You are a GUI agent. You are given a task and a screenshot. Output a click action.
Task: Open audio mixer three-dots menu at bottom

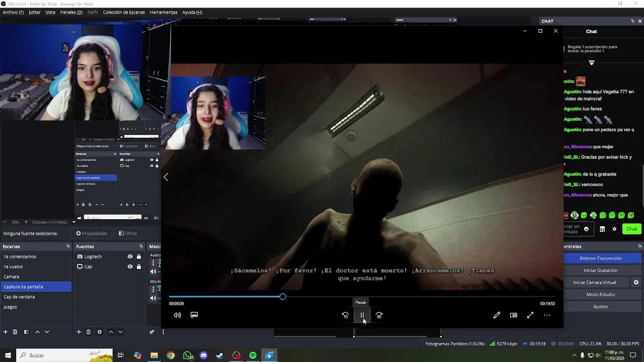[163, 332]
